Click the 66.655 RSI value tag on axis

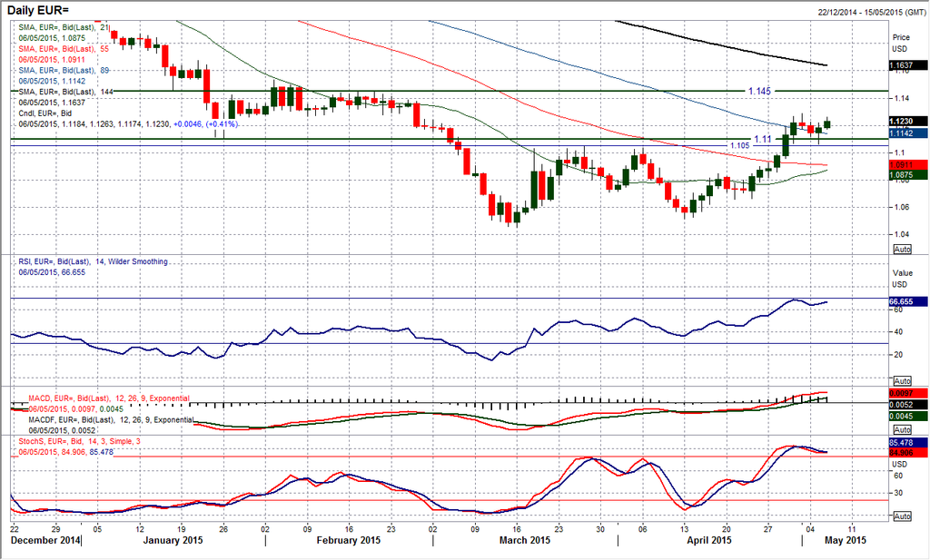click(x=908, y=301)
